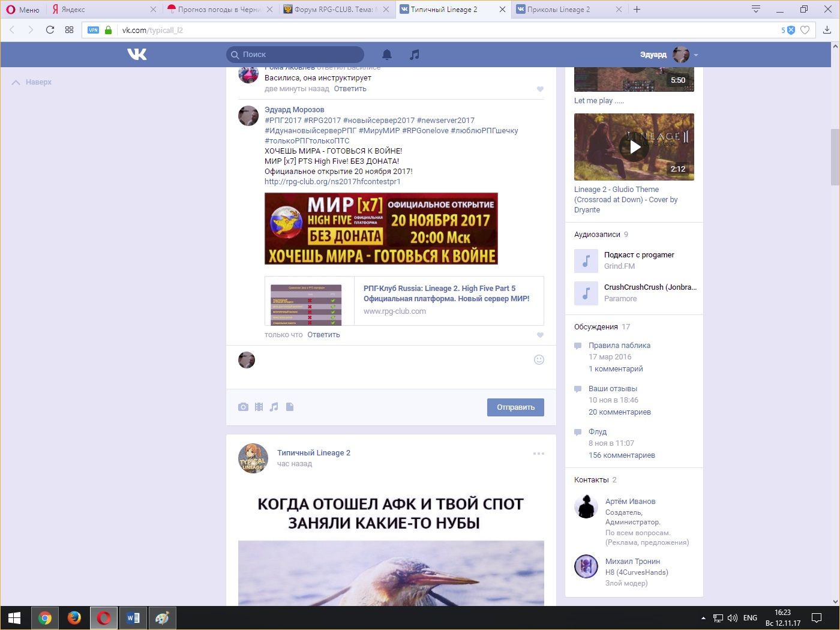Open Windows Start menu
This screenshot has width=840, height=630.
(14, 618)
